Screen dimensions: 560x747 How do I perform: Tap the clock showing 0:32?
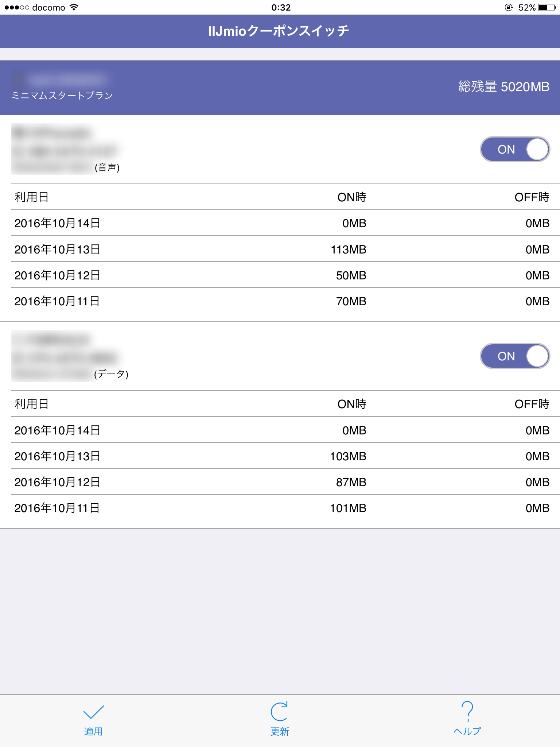281,7
